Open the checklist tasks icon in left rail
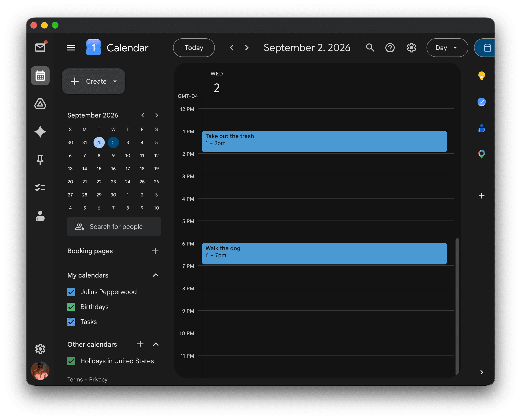This screenshot has width=521, height=420. (x=40, y=188)
